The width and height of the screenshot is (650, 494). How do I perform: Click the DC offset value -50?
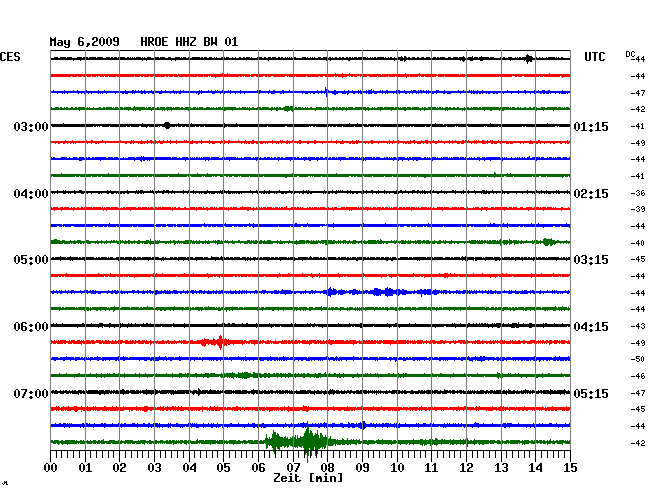[638, 359]
